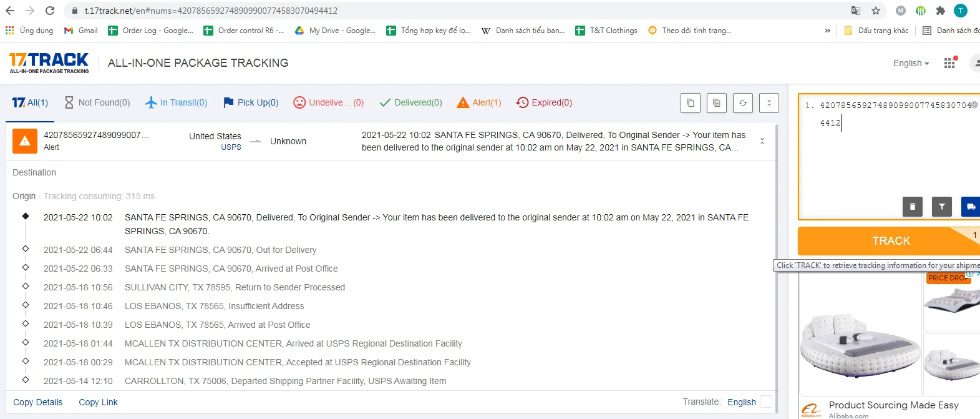Select the Undelivered(0) tab
The image size is (980, 419).
tap(329, 102)
